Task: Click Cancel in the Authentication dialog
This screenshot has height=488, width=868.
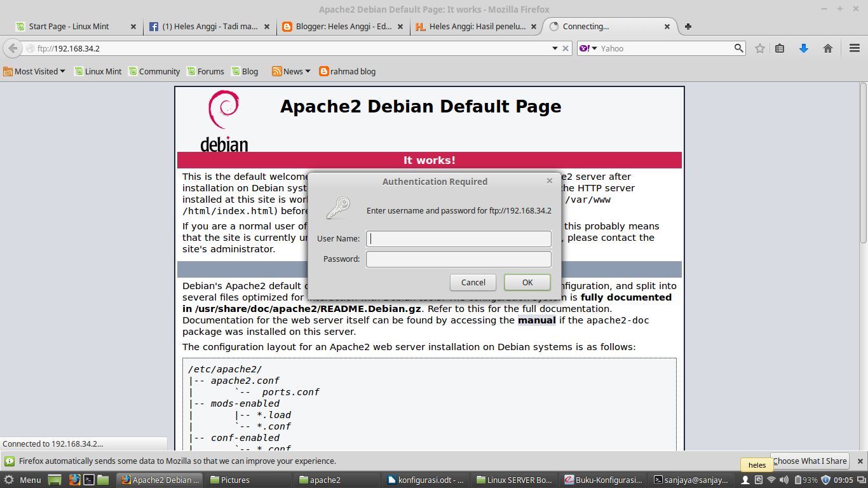Action: [x=473, y=282]
